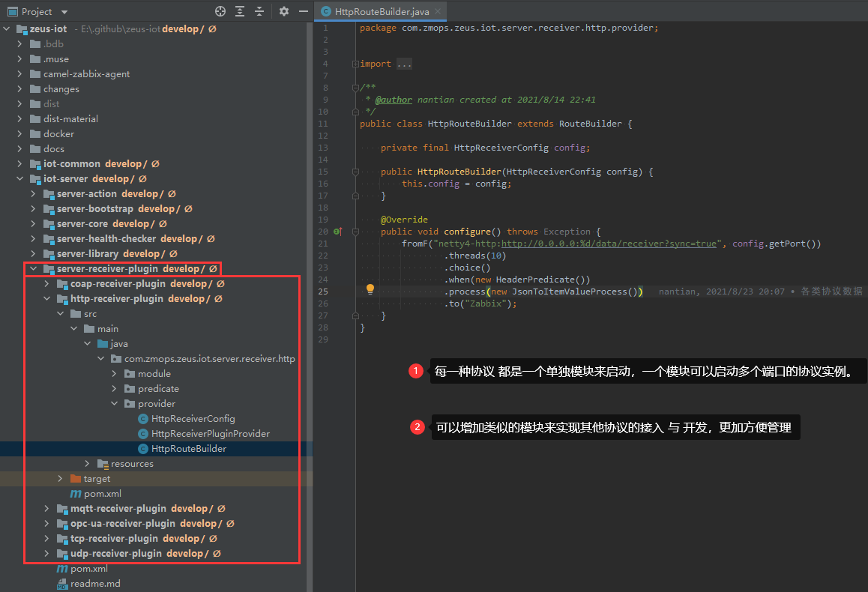Click the Collapse All toolbar icon
Screen dimensions: 868x592
(x=259, y=11)
